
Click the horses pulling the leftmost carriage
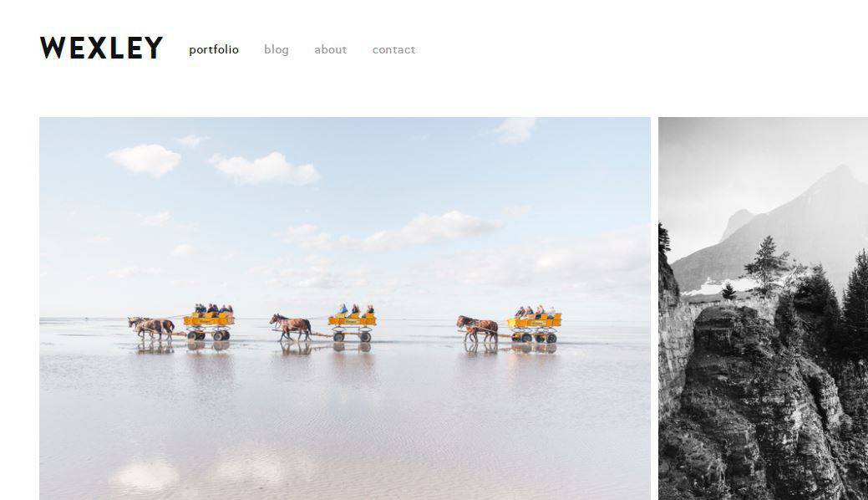click(x=151, y=328)
